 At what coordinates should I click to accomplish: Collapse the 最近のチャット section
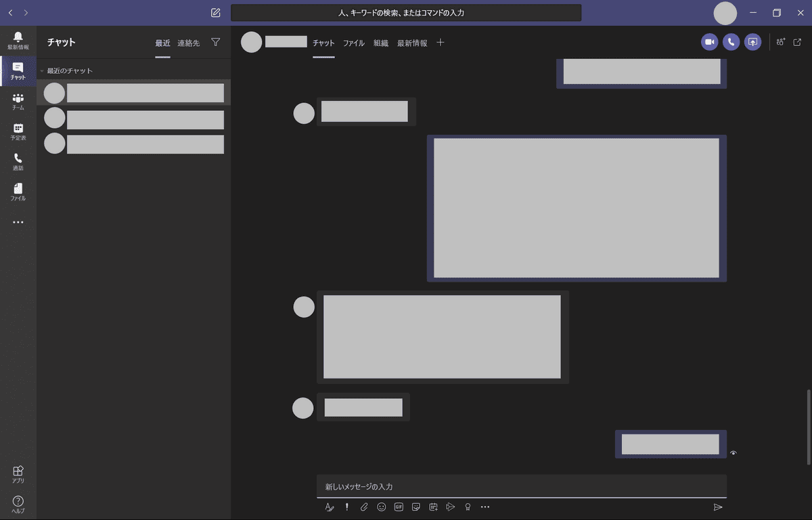tap(42, 71)
